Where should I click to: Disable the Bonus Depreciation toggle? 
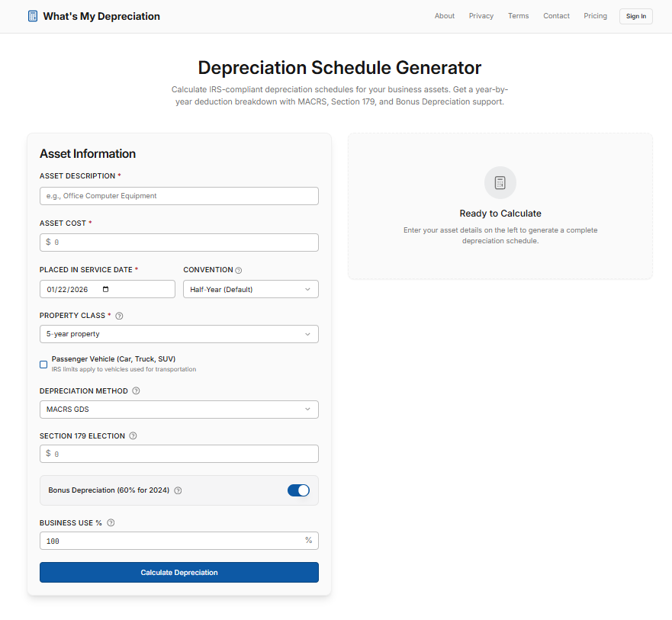(298, 490)
